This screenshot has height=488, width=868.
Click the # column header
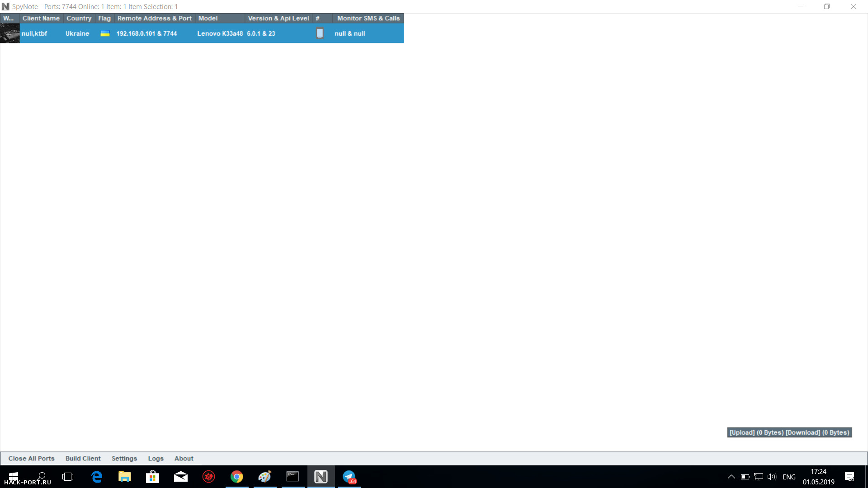coord(323,18)
